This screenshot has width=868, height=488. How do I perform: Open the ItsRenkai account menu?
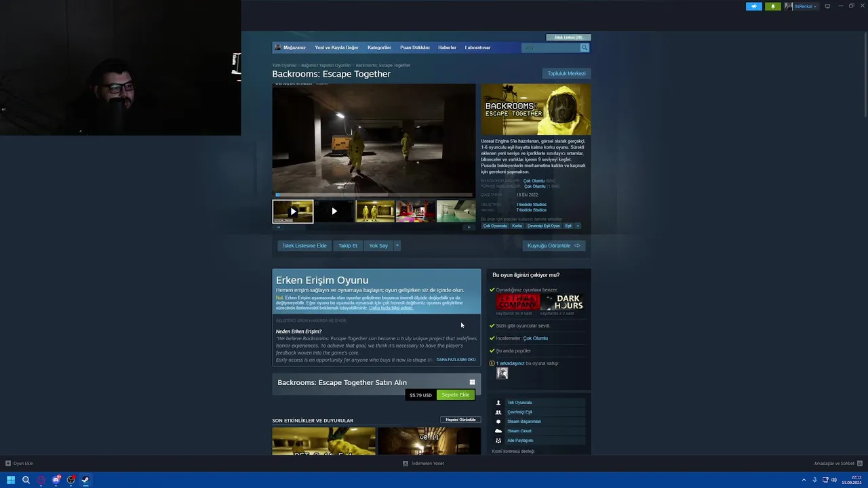pos(802,6)
